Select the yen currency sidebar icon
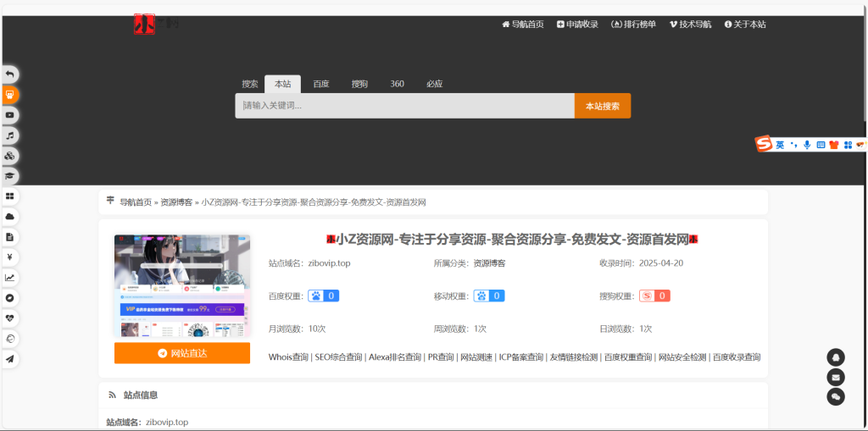This screenshot has width=868, height=431. coord(10,257)
